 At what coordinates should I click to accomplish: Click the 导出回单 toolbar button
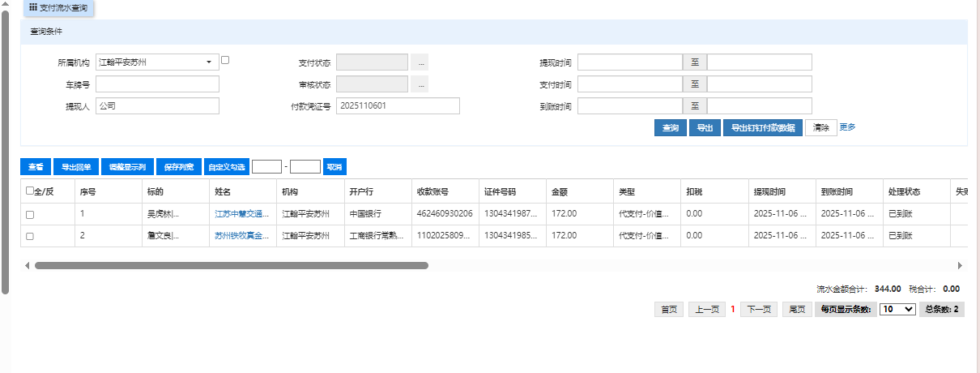coord(77,166)
